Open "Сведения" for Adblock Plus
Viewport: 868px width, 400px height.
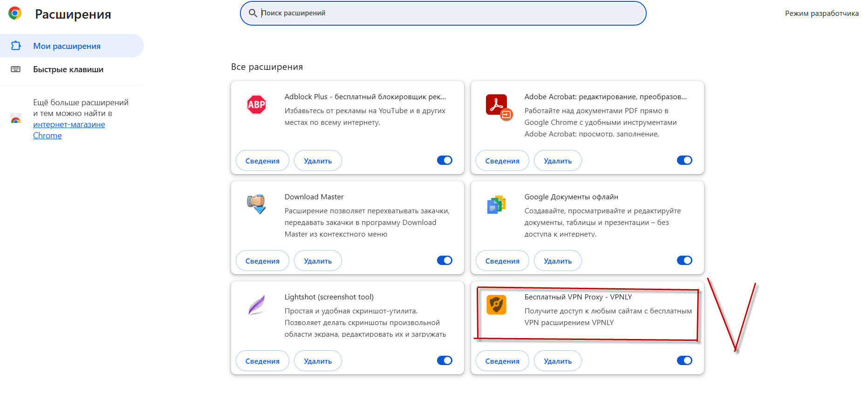coord(262,161)
